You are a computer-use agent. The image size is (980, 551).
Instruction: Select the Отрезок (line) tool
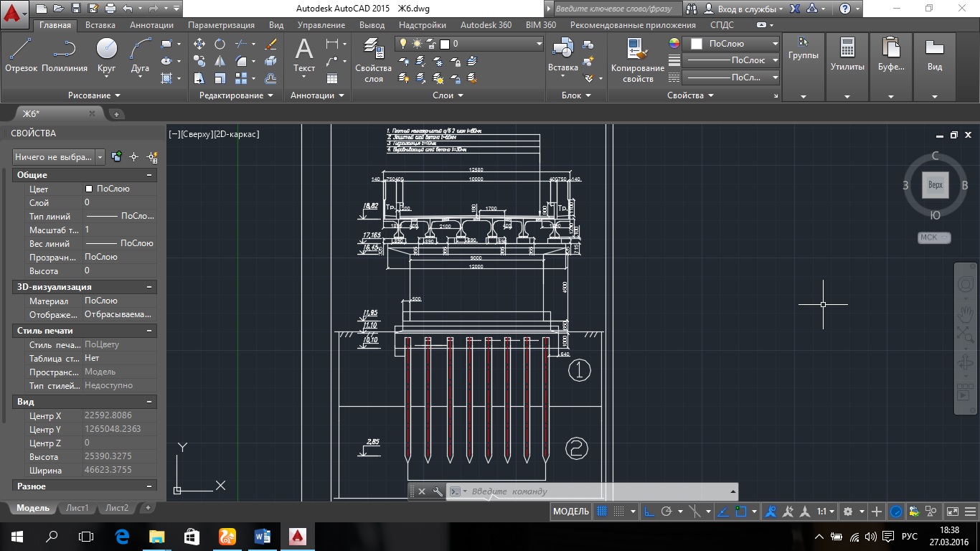21,55
